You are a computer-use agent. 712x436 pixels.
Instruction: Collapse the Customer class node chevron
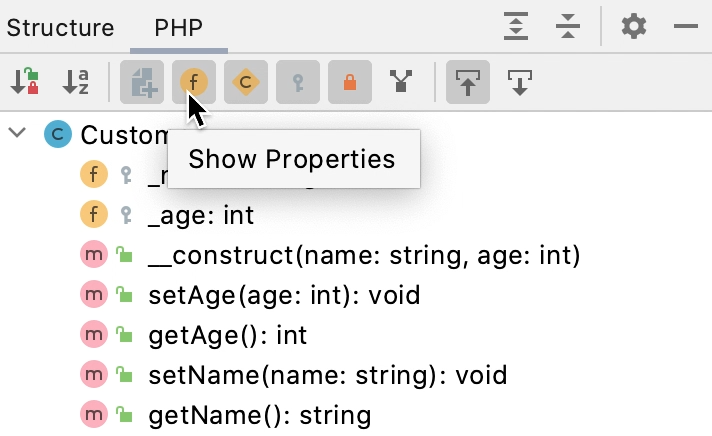(17, 133)
